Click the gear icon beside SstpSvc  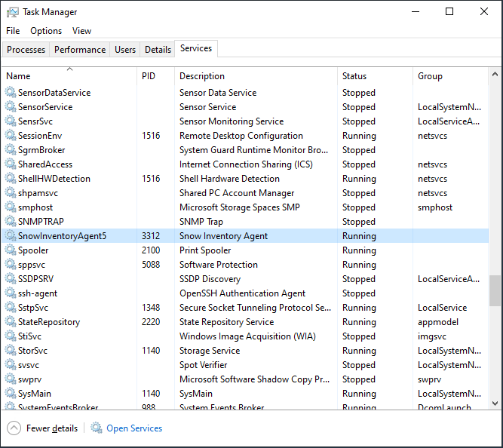[11, 308]
